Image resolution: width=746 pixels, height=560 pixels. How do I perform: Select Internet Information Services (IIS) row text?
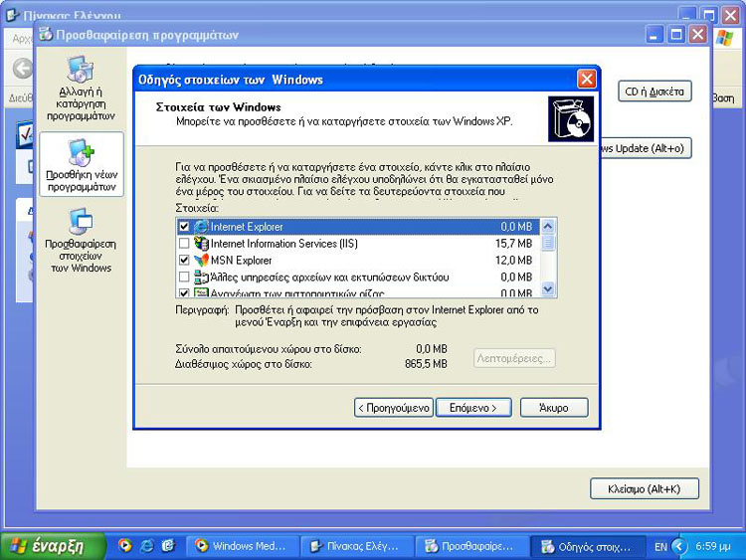point(284,244)
